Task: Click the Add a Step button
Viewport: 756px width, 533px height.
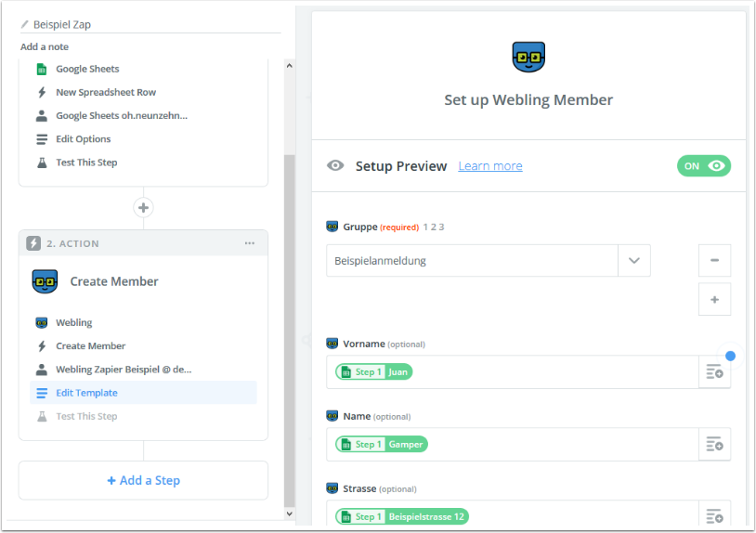Action: click(x=143, y=480)
